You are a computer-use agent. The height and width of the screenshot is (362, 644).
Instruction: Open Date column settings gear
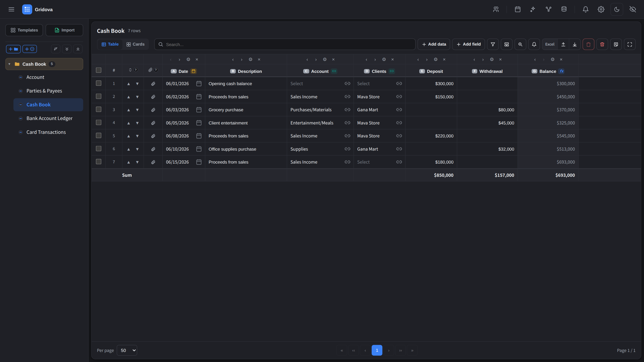click(188, 59)
